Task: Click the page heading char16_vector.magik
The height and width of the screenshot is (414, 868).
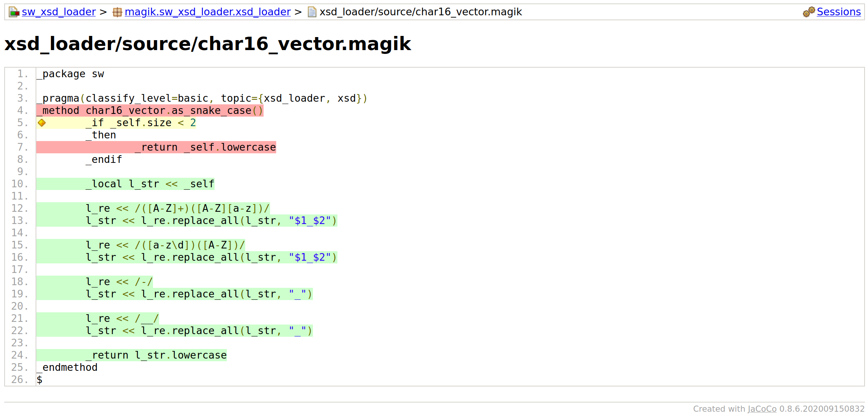Action: pos(207,44)
